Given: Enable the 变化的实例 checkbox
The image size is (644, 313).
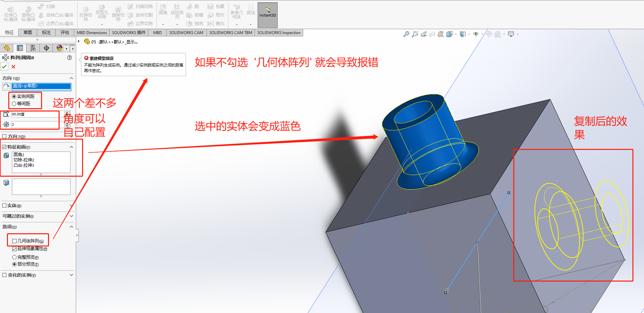Looking at the screenshot, I should tap(4, 275).
